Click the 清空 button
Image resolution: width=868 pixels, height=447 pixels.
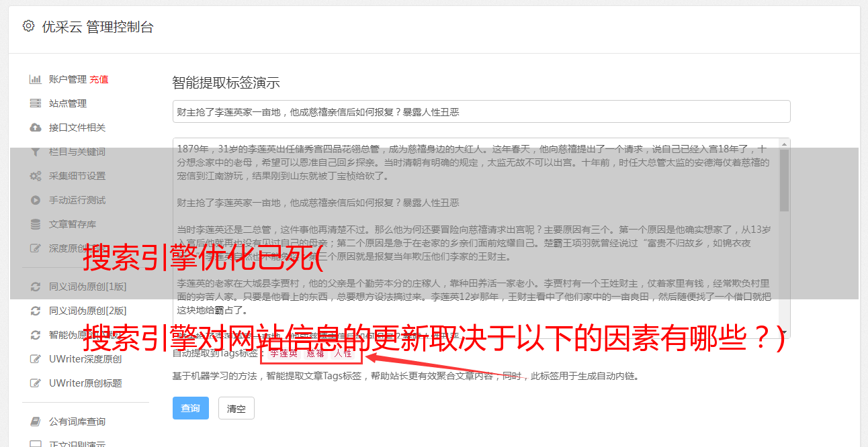coord(236,408)
